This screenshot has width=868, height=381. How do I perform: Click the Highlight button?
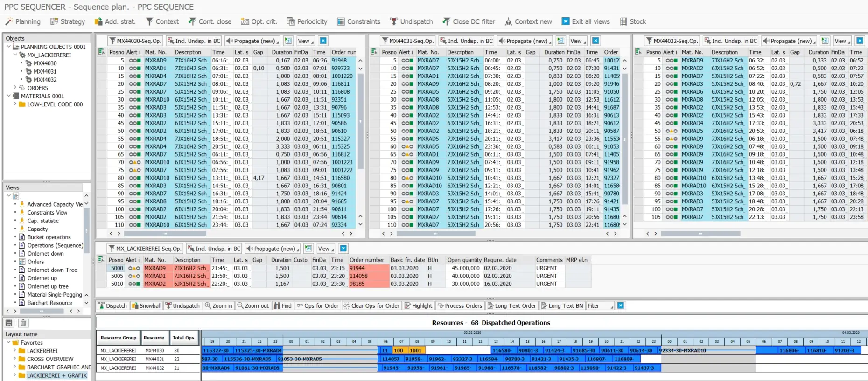pos(419,306)
